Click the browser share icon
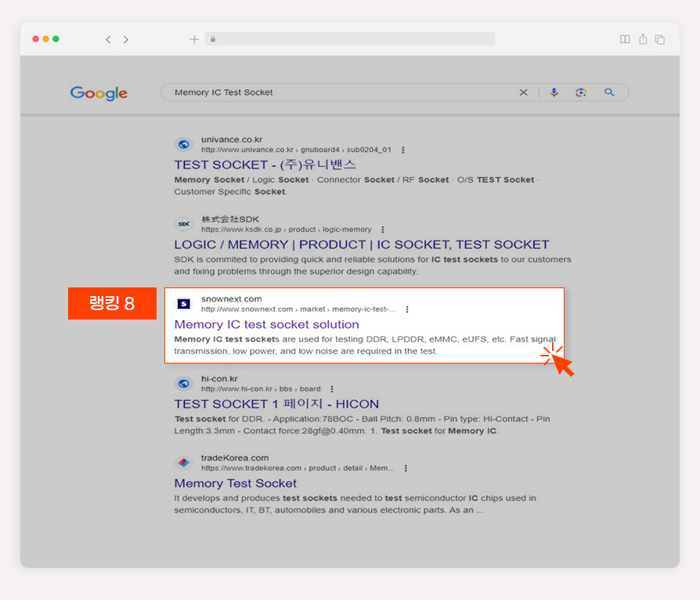 pyautogui.click(x=643, y=39)
